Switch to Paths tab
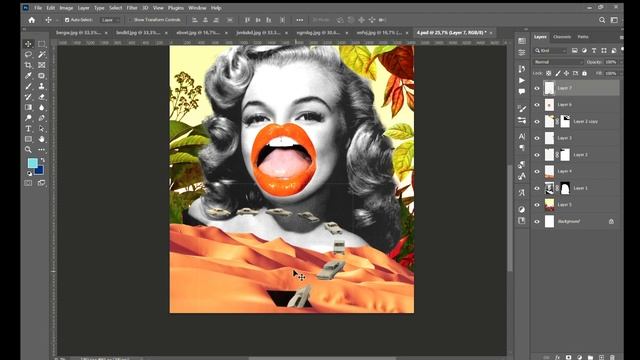Viewport: 640px width, 360px height. pyautogui.click(x=583, y=37)
